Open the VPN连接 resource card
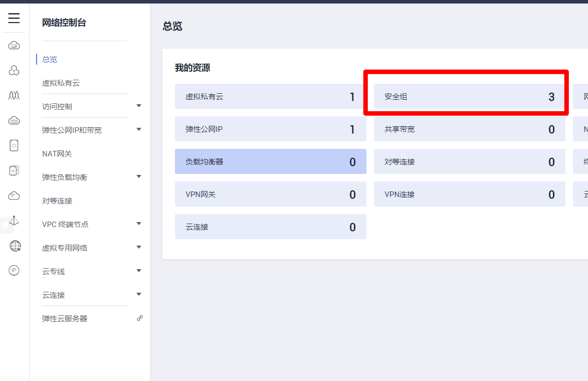Screen dimensions: 588x381 tap(470, 194)
